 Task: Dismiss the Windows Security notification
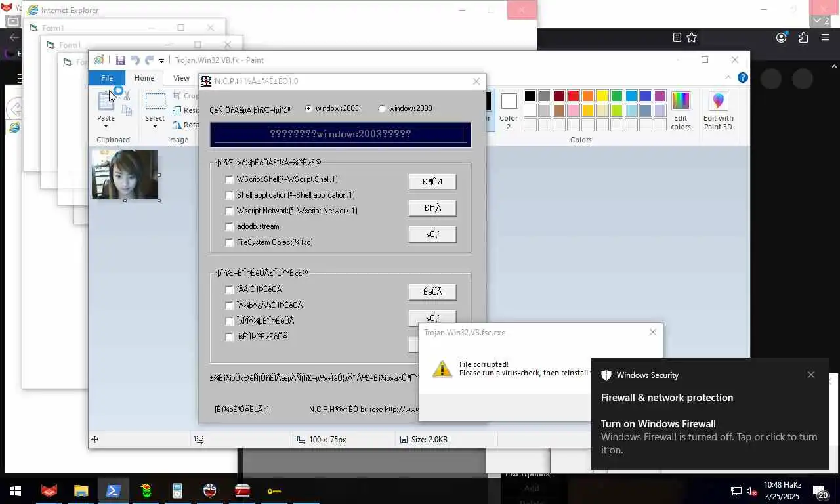811,375
